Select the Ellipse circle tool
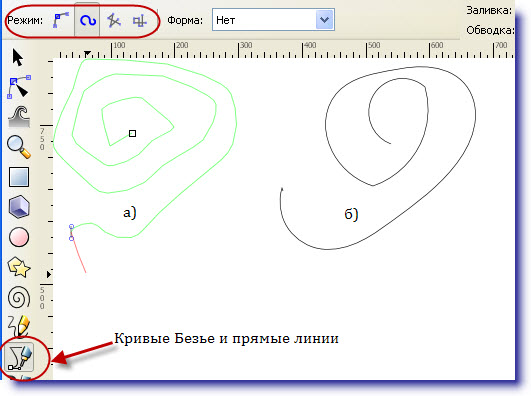This screenshot has height=396, width=531. coord(19,236)
